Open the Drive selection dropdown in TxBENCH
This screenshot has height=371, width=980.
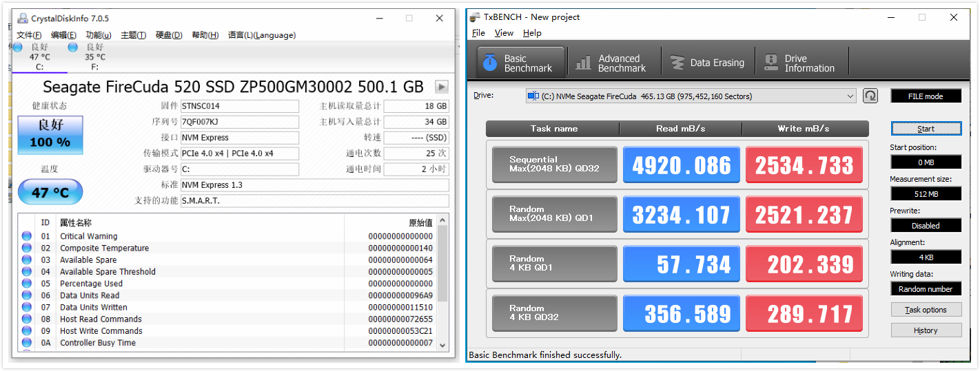[x=691, y=96]
